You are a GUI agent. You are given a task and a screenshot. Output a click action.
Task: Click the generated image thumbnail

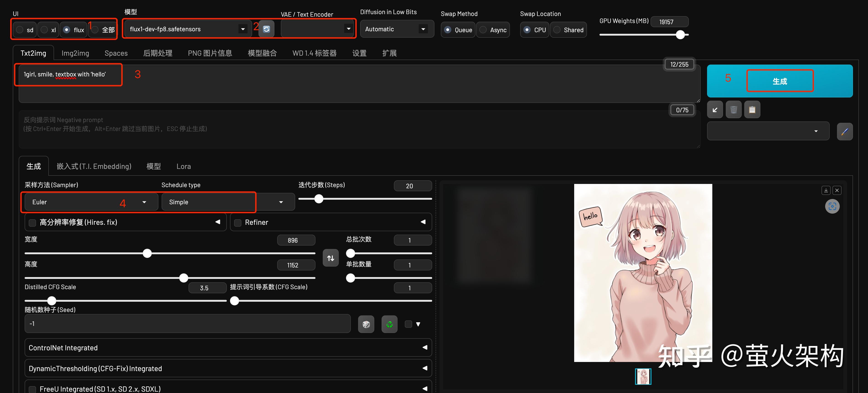click(x=643, y=376)
